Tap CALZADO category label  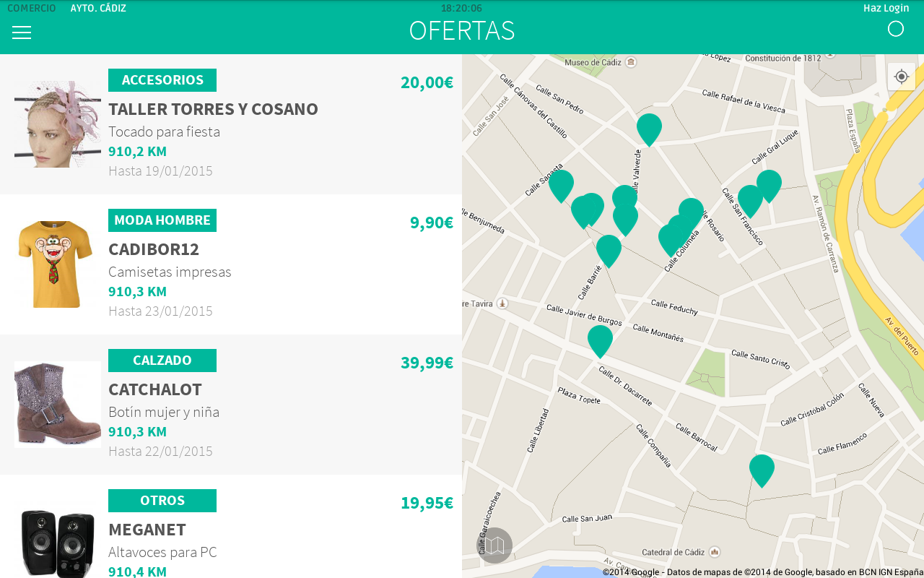coord(162,361)
